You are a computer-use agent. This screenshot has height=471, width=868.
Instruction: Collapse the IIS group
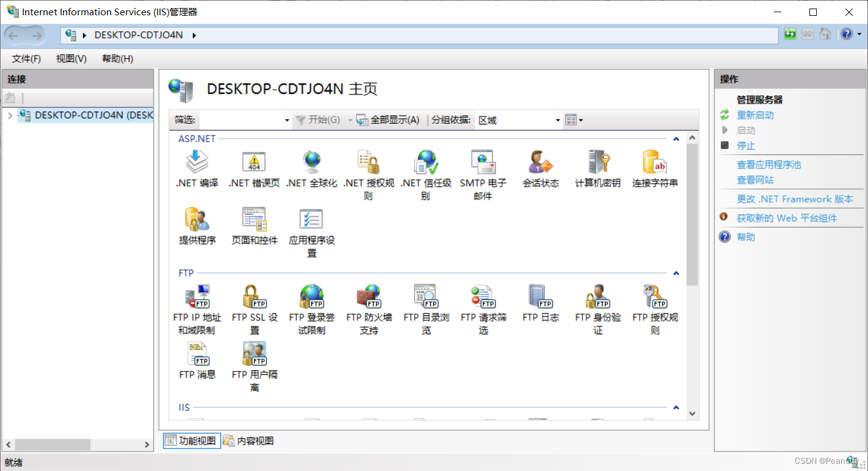(676, 408)
